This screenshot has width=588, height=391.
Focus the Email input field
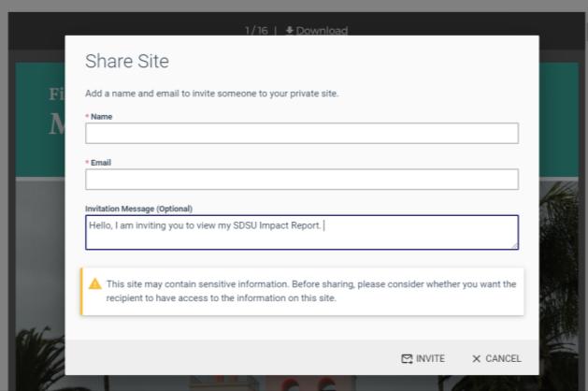click(x=301, y=180)
